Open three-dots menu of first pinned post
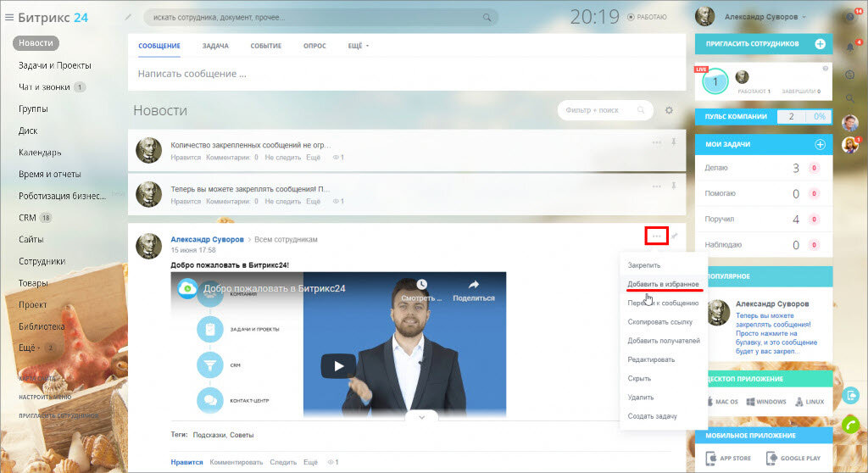The width and height of the screenshot is (868, 473). pyautogui.click(x=657, y=142)
